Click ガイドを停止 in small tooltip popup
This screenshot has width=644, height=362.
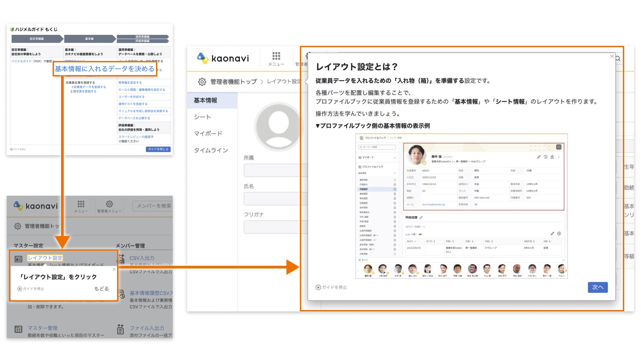(x=31, y=289)
